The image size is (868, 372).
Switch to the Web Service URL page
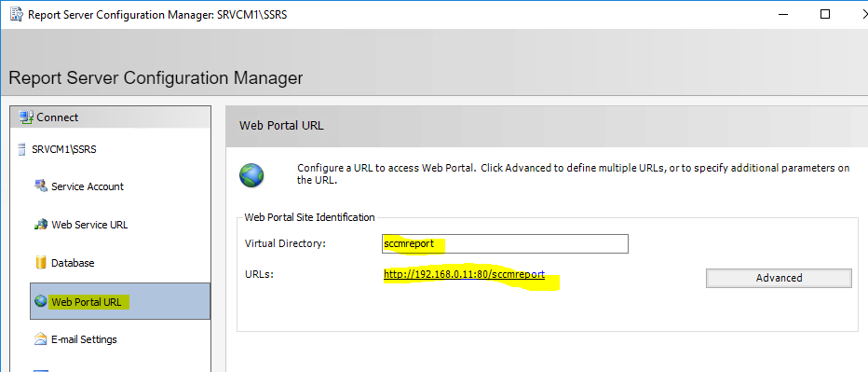pyautogui.click(x=89, y=225)
